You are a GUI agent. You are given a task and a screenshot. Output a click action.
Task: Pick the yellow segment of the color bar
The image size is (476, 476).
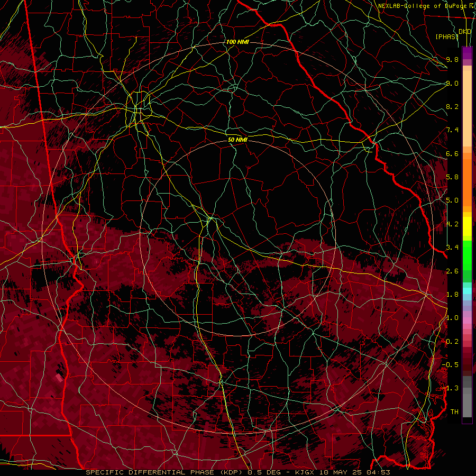click(467, 226)
